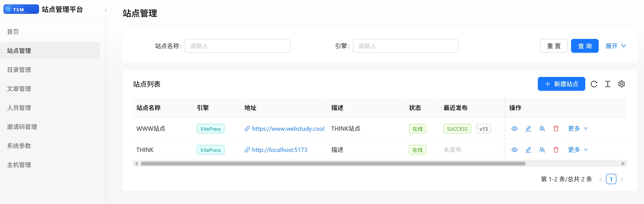
Task: Delete the WWW站点 row
Action: [x=556, y=129]
